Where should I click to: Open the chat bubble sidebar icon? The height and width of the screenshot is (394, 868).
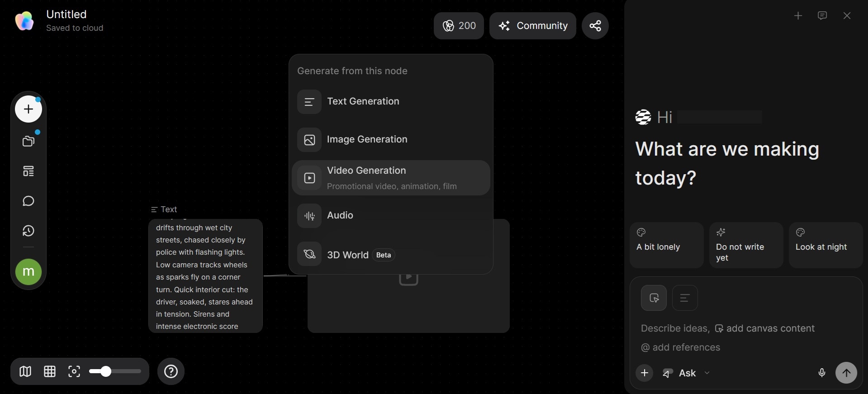(28, 201)
